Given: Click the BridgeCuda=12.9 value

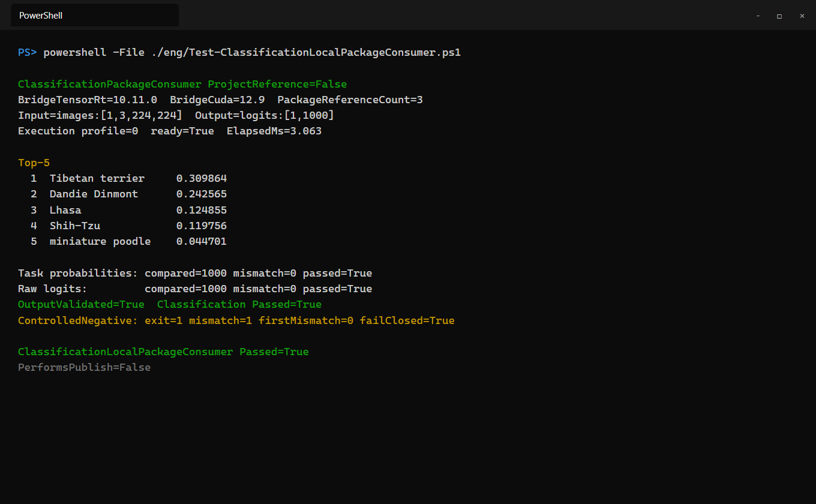Looking at the screenshot, I should point(217,100).
